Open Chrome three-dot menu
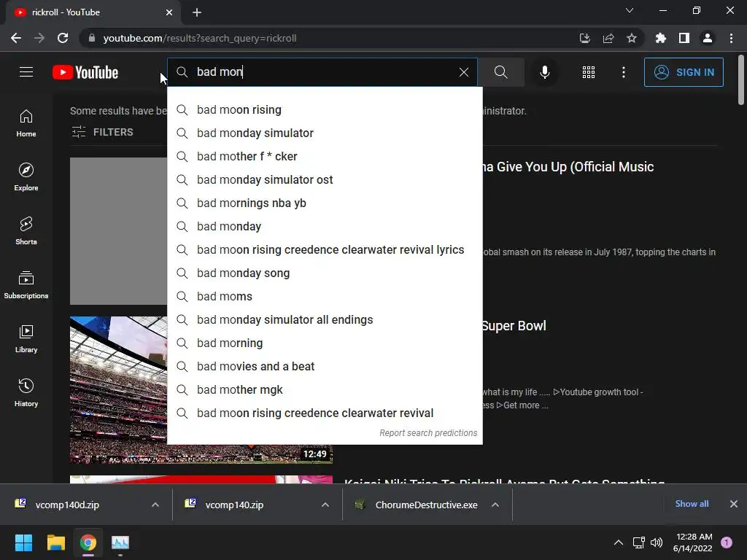 click(731, 38)
